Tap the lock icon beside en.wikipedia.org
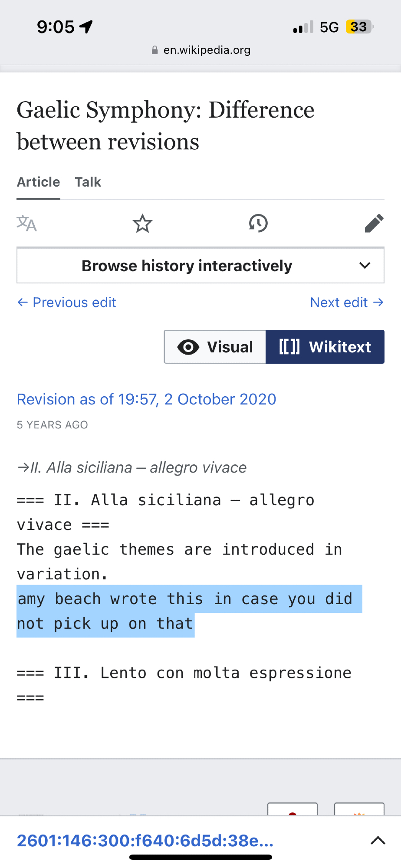This screenshot has height=868, width=401. [x=154, y=50]
